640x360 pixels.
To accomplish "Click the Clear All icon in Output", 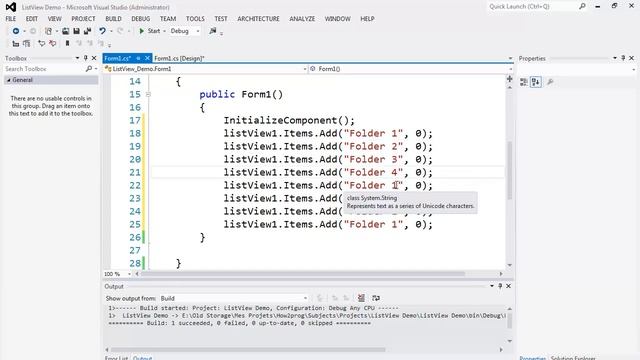I will pos(361,298).
